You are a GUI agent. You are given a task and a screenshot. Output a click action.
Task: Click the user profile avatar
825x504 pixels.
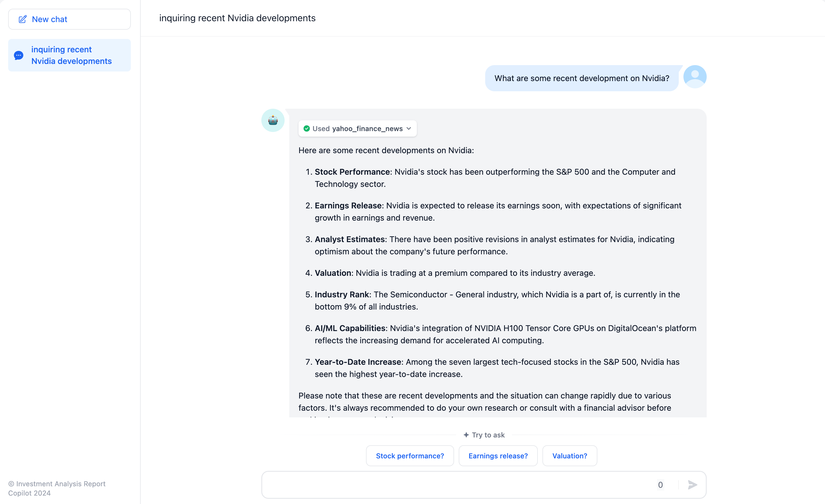[695, 77]
